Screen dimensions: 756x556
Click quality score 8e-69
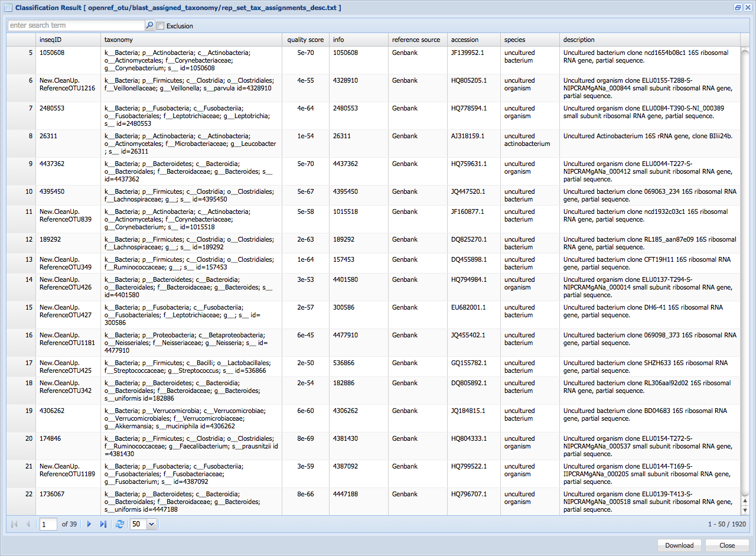point(306,438)
